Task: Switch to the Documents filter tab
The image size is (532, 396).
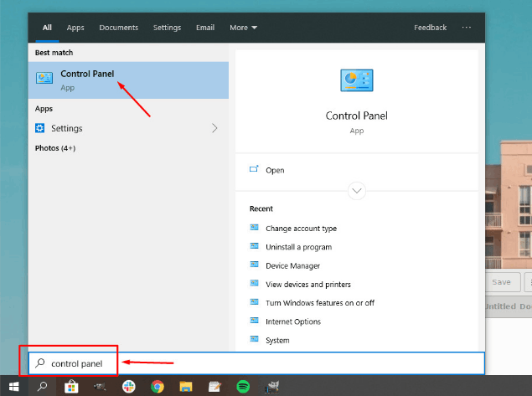Action: pos(119,28)
